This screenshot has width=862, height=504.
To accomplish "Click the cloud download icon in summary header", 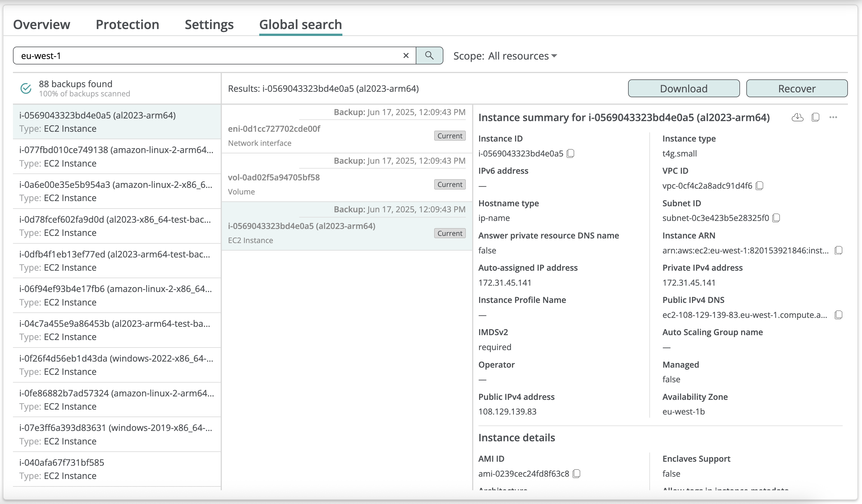I will point(797,118).
